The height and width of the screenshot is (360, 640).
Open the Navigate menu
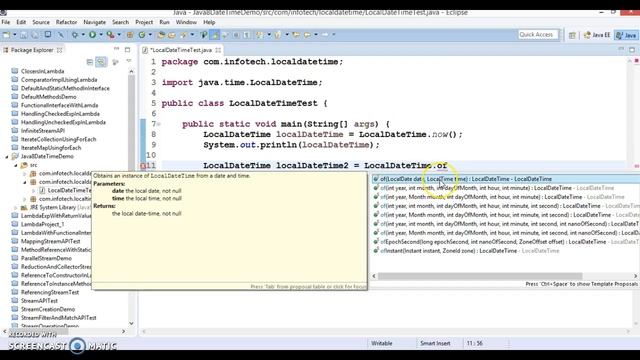point(94,22)
